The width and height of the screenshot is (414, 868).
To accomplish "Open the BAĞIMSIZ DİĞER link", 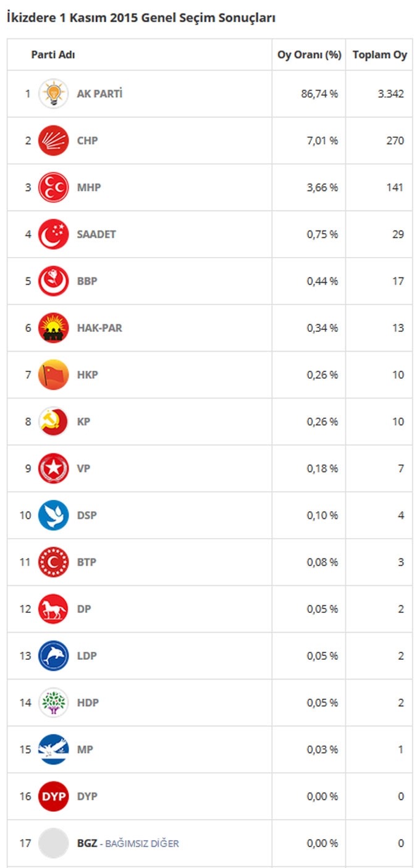I will (142, 843).
